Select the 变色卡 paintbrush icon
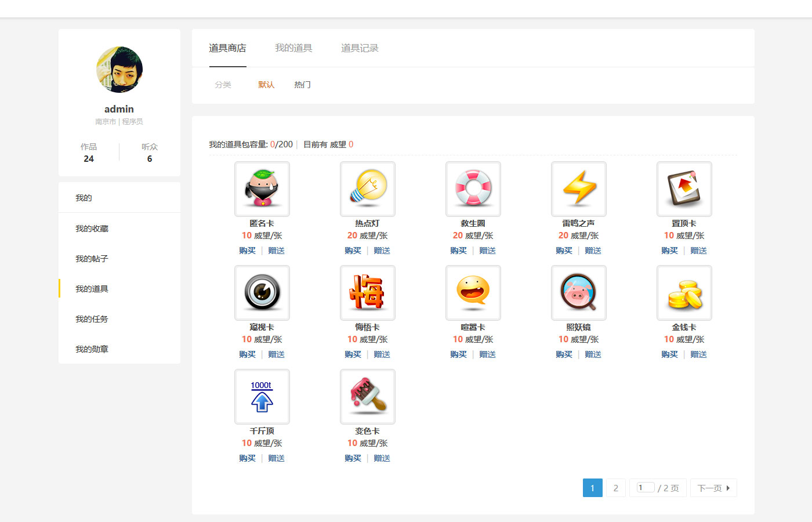Image resolution: width=812 pixels, height=522 pixels. [368, 397]
